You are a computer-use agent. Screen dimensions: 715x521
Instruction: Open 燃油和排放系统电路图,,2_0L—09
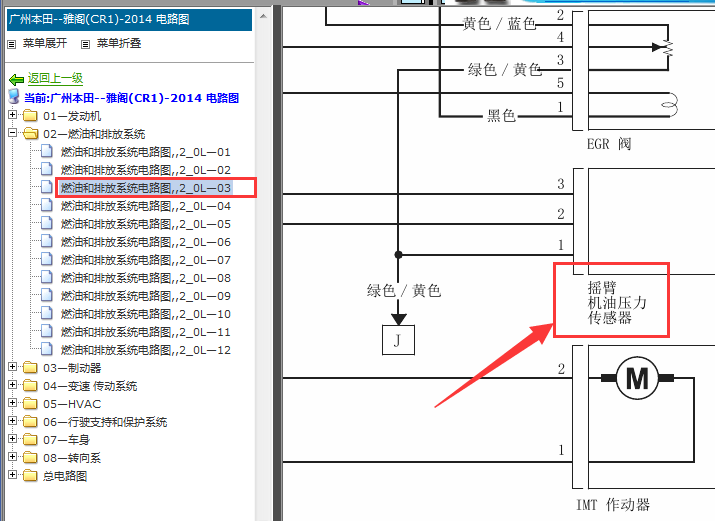click(145, 296)
